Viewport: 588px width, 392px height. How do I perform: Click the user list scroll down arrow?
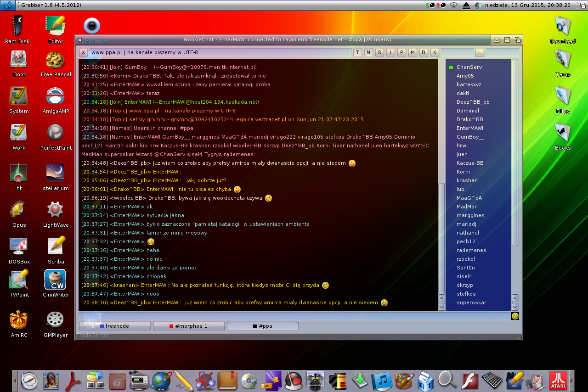pos(515,307)
